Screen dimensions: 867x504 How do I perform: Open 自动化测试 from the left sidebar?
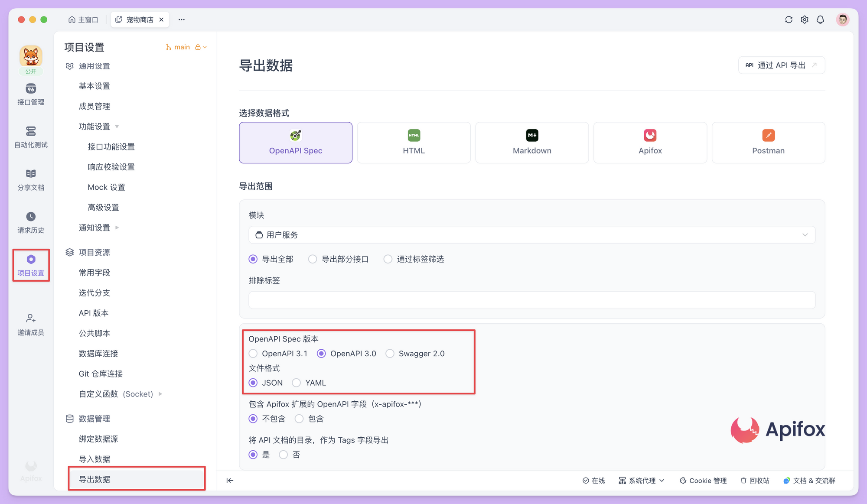30,136
